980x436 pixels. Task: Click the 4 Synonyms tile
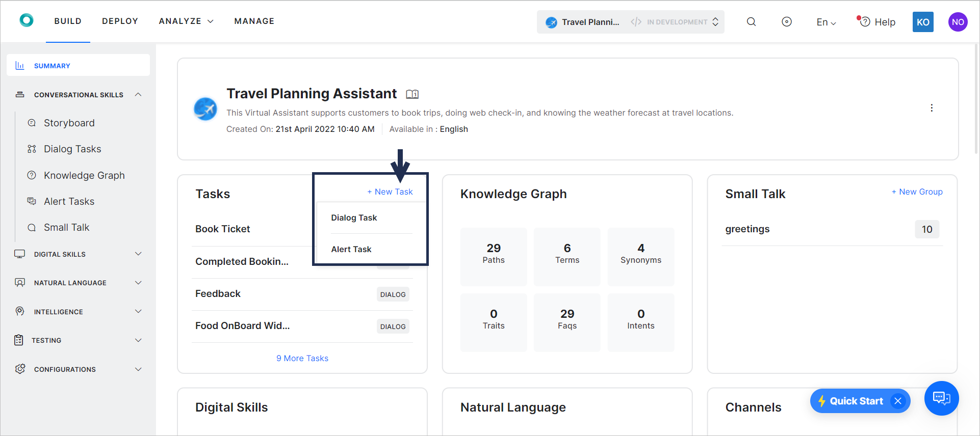(641, 257)
